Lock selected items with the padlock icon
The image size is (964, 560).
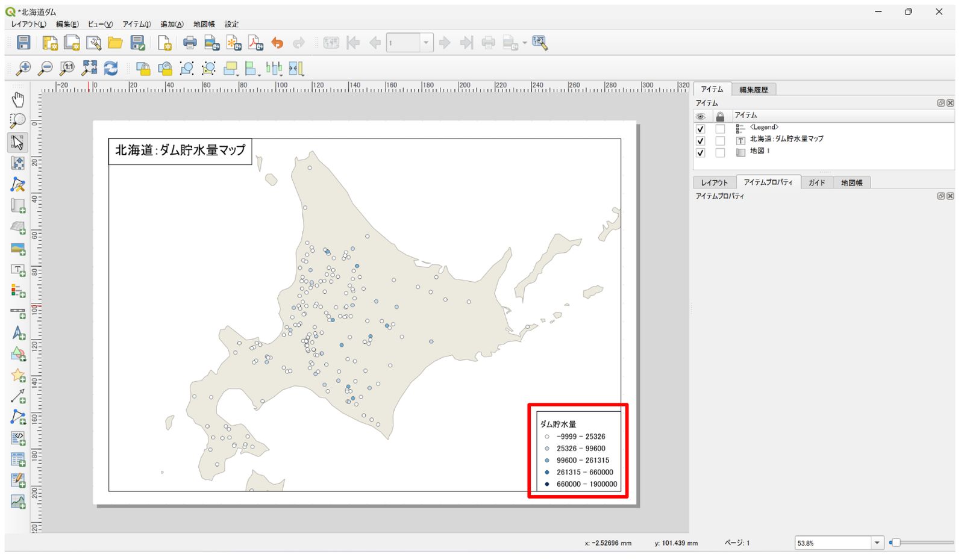pos(143,68)
